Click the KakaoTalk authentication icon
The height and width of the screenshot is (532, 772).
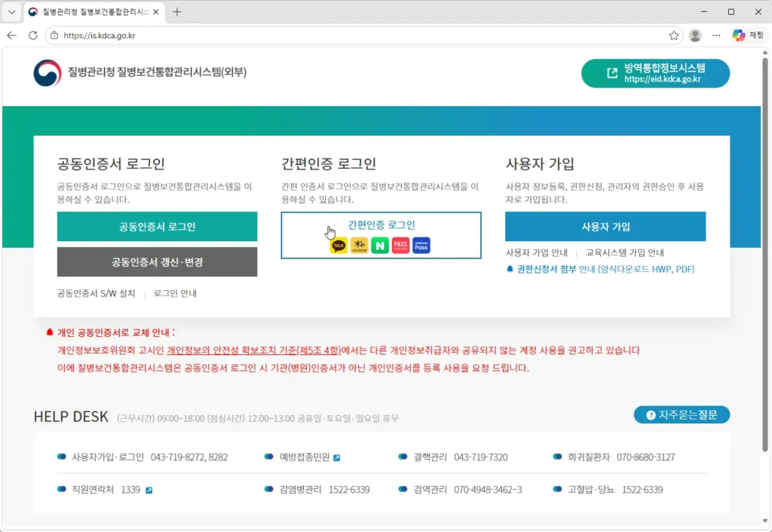(339, 245)
